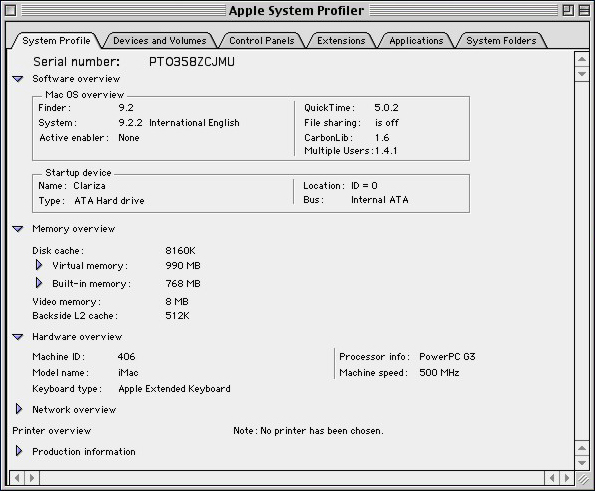Image resolution: width=595 pixels, height=491 pixels.
Task: Click the Finder version 9.2 value
Action: 126,108
